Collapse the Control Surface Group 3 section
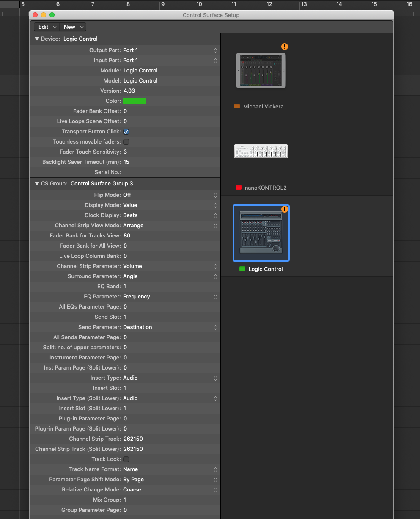This screenshot has height=519, width=420. (37, 183)
